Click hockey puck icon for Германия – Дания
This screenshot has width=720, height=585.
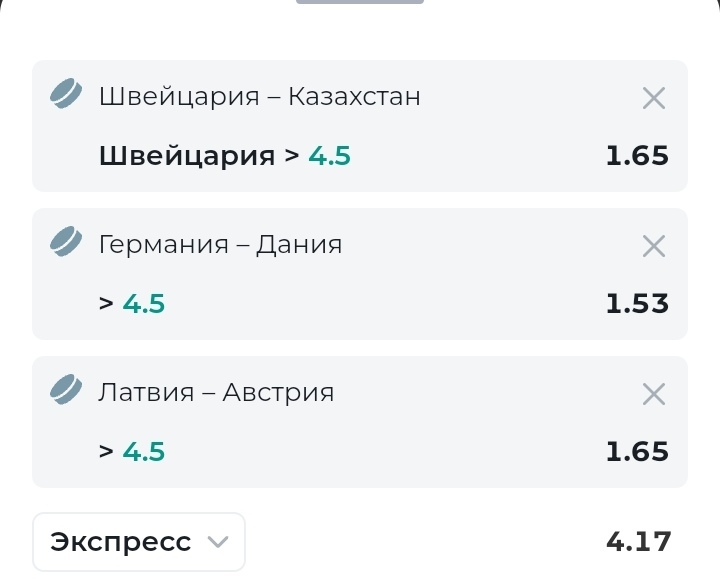click(66, 241)
